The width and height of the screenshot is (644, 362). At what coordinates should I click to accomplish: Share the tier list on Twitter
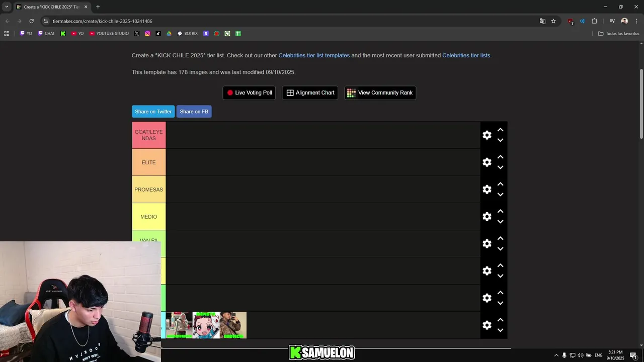(153, 112)
